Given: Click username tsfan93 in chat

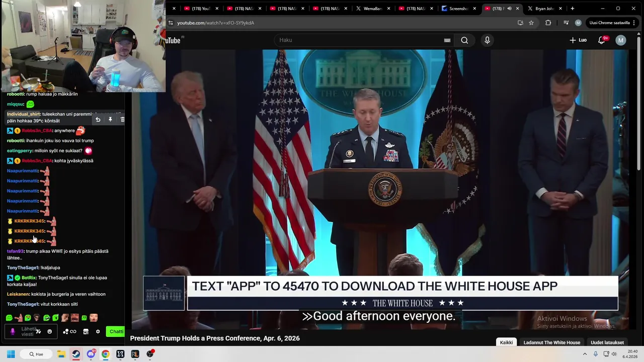Looking at the screenshot, I should (15, 251).
